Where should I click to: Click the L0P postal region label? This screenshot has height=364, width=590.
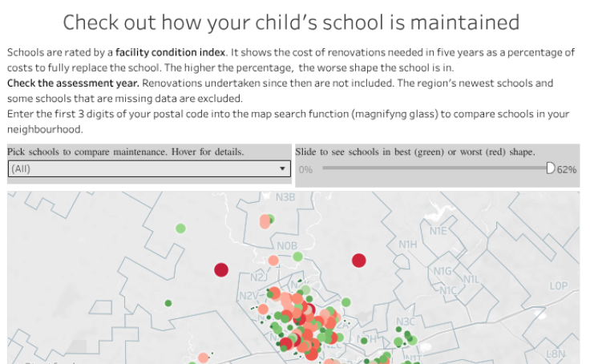coord(558,285)
